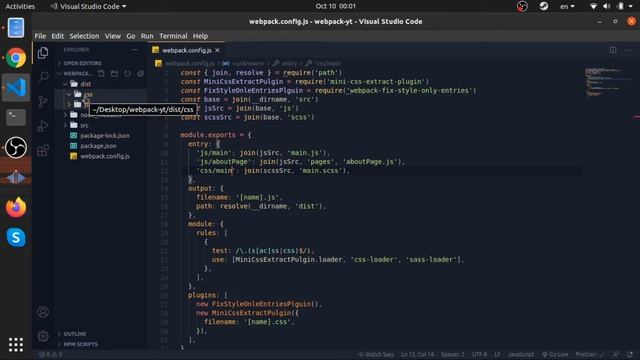Click the 'css/main' entry line in editor
The width and height of the screenshot is (640, 360).
tap(273, 171)
